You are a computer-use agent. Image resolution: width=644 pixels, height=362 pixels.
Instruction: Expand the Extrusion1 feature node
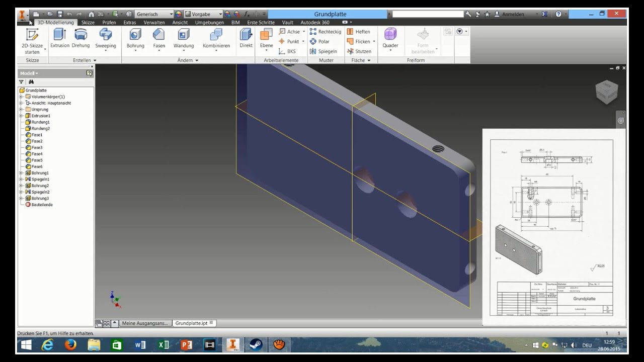point(21,116)
